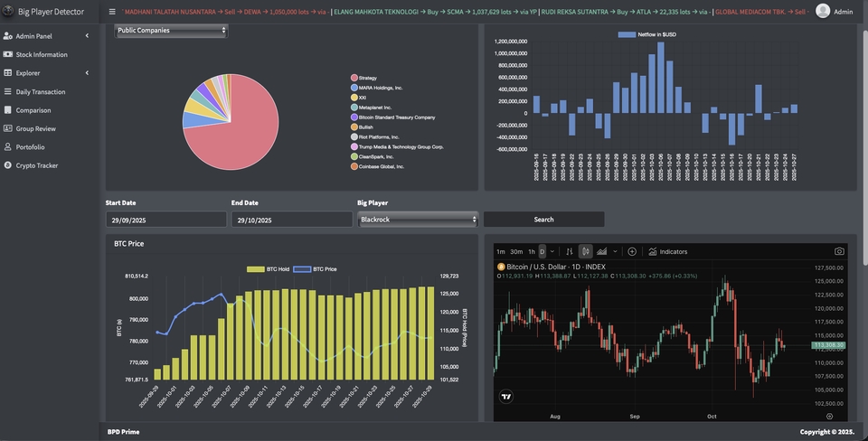Screen dimensions: 868x441
Task: Open Daily Transaction in the sidebar
Action: [x=41, y=91]
